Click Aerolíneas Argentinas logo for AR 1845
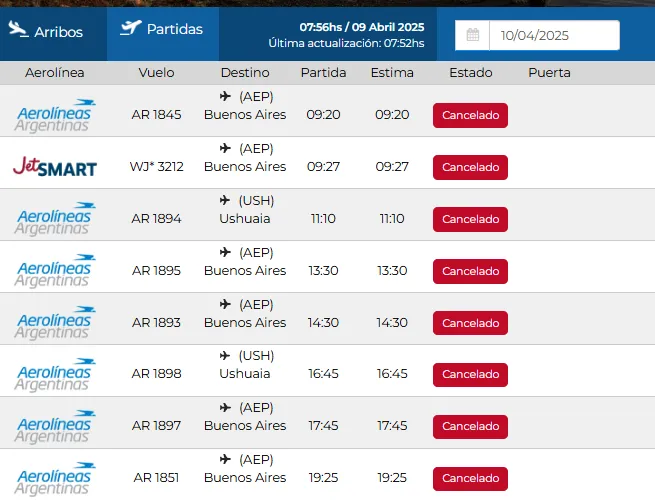The height and width of the screenshot is (500, 655). point(56,115)
